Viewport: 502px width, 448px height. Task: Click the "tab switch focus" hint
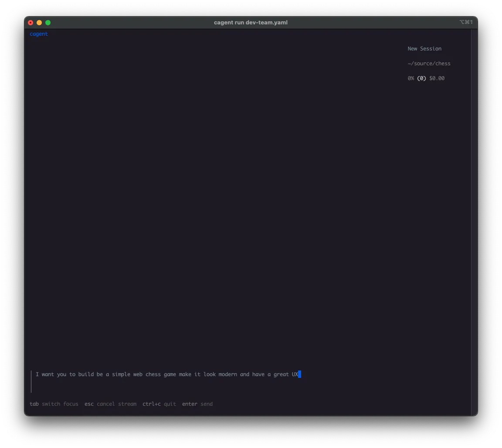(54, 404)
